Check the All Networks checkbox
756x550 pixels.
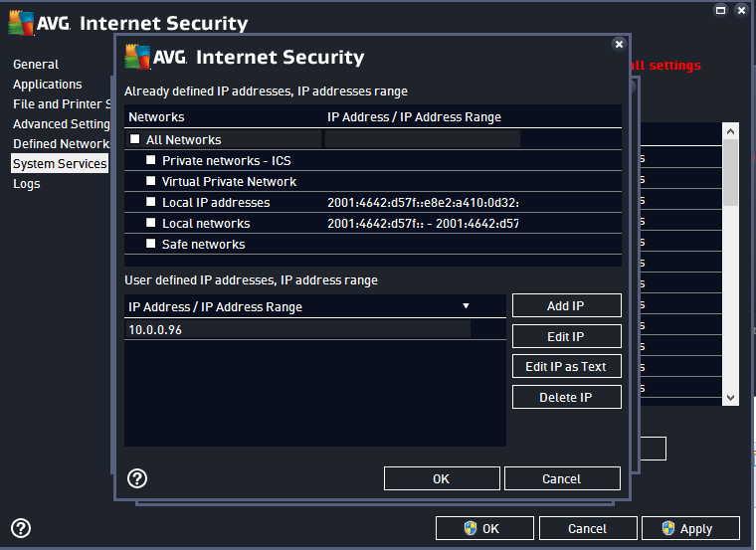coord(135,139)
